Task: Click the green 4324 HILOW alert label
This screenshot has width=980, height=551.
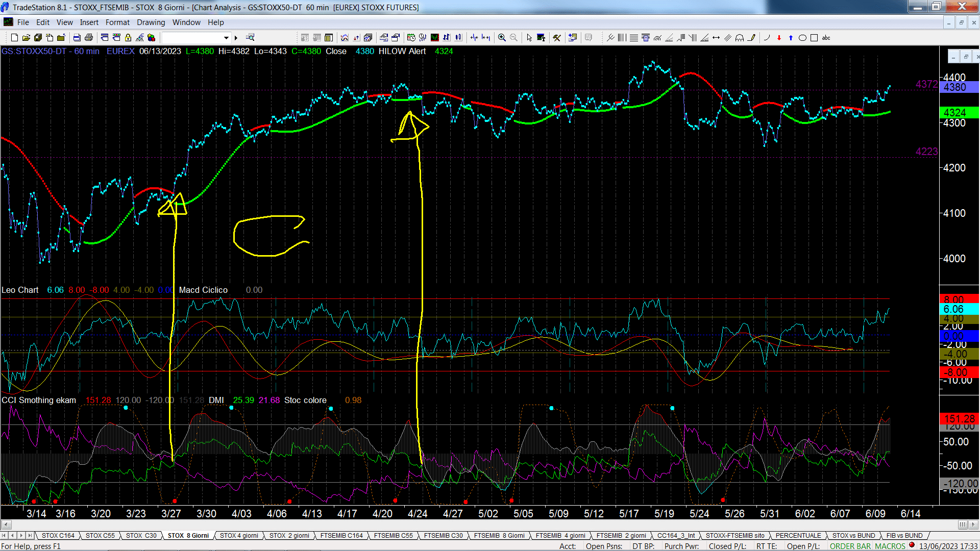Action: (958, 113)
